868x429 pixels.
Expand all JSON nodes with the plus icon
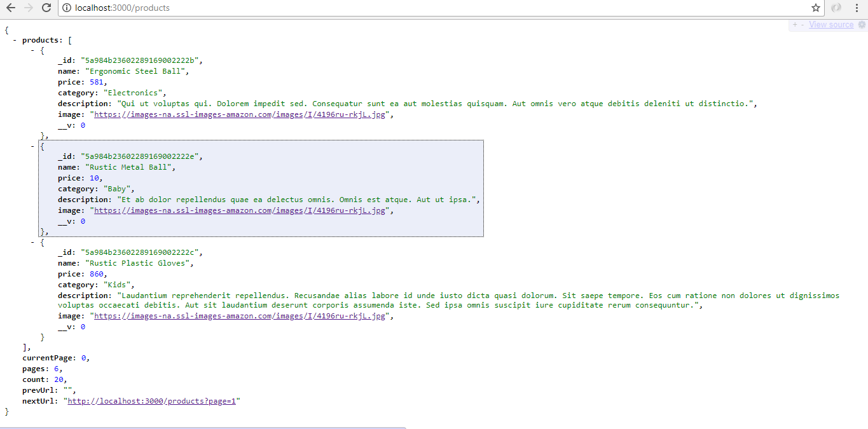pos(794,24)
